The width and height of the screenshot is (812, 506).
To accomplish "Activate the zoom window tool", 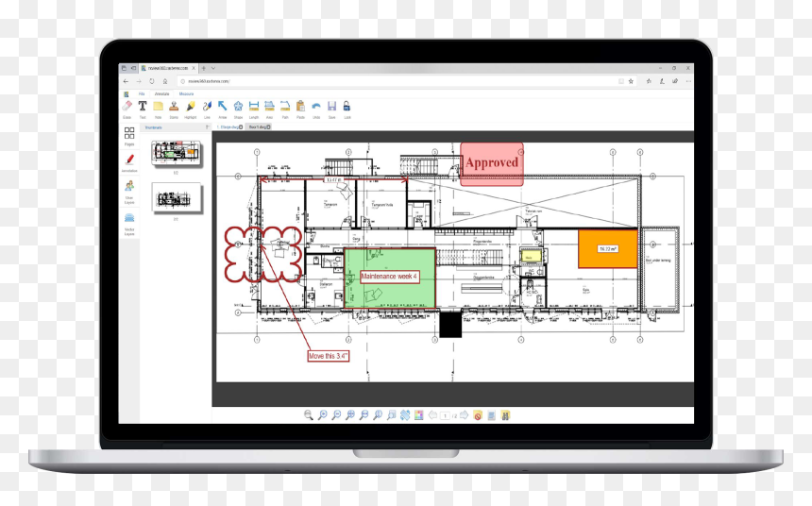I will pyautogui.click(x=392, y=414).
